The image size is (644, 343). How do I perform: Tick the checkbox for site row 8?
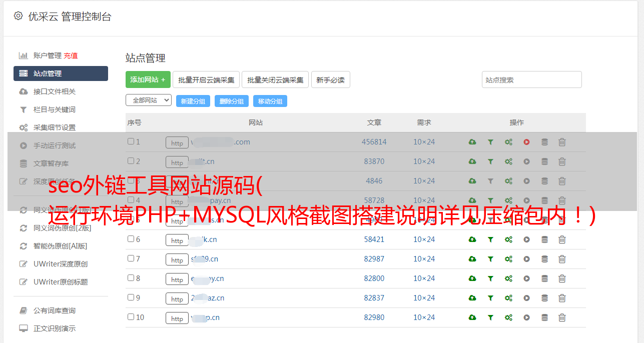point(131,278)
